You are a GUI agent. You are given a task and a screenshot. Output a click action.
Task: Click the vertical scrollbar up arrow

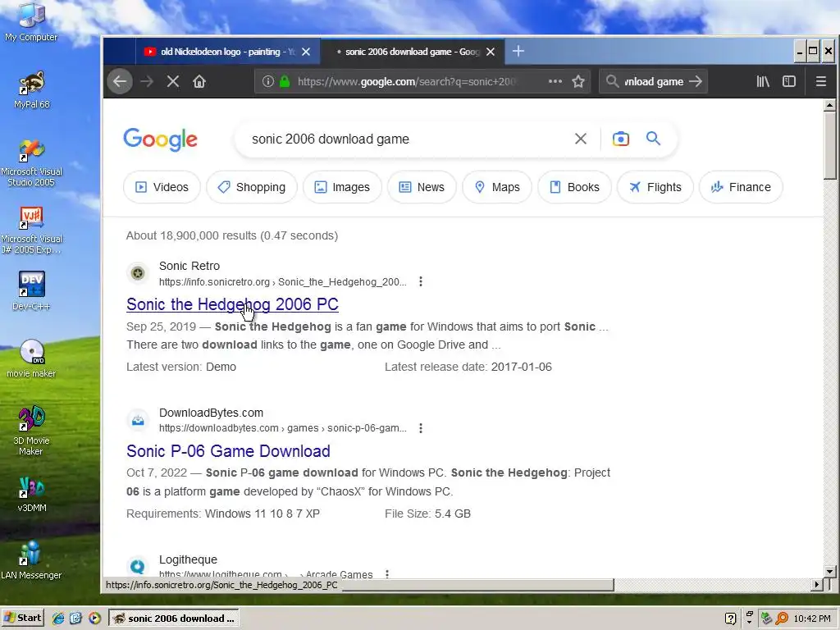829,104
